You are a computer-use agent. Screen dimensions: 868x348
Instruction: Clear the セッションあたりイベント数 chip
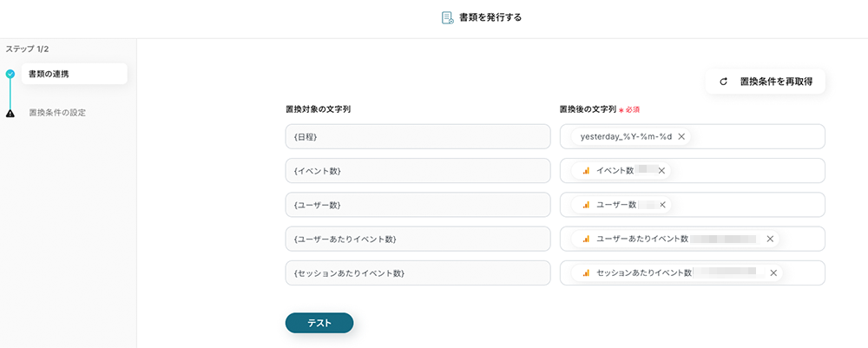pos(773,272)
